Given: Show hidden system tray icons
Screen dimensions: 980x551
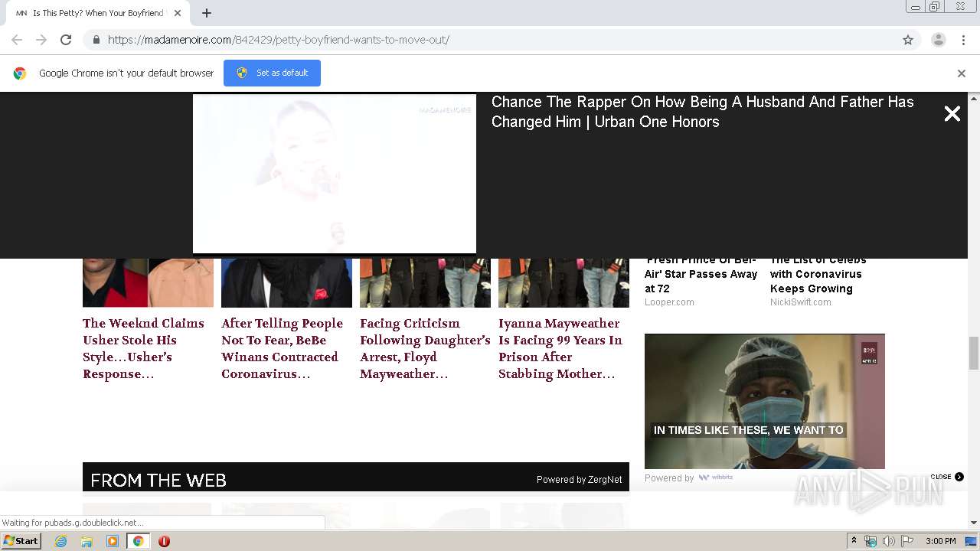Looking at the screenshot, I should (x=854, y=541).
